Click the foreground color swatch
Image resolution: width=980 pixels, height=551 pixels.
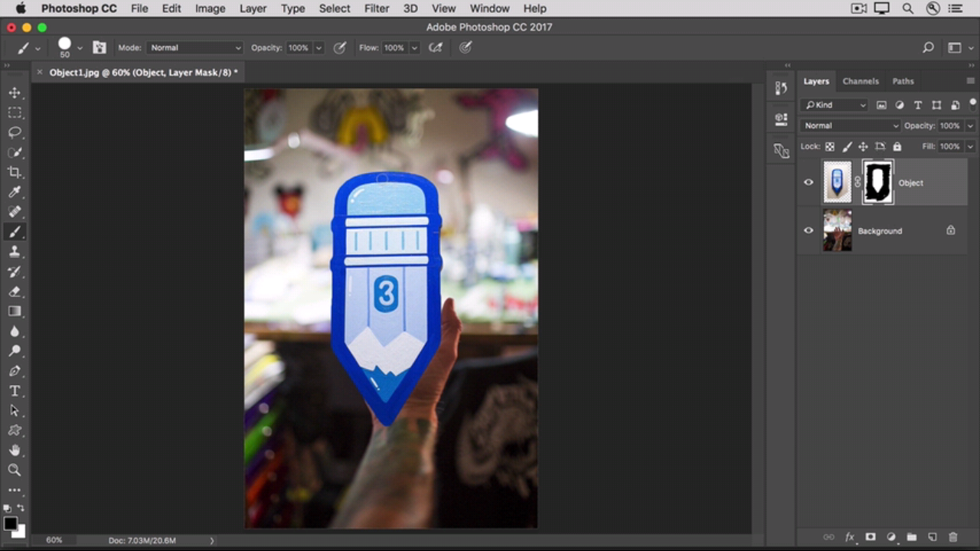pos(11,524)
